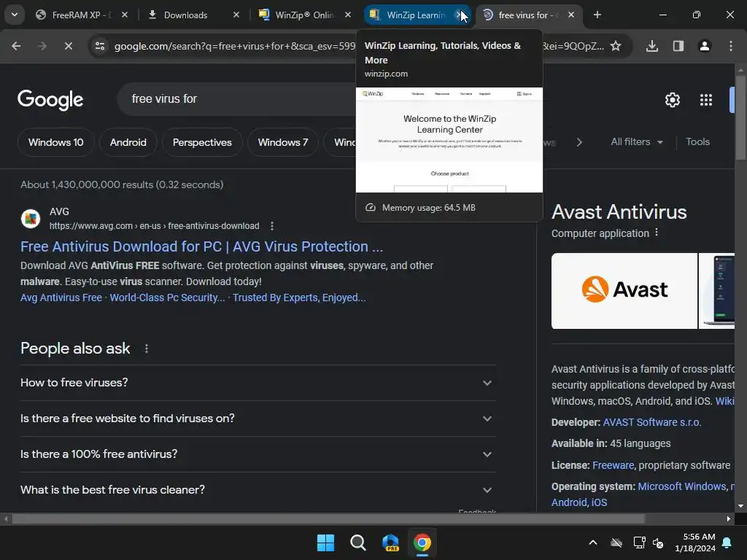Image resolution: width=747 pixels, height=560 pixels.
Task: Go forward to the next page
Action: pyautogui.click(x=42, y=46)
